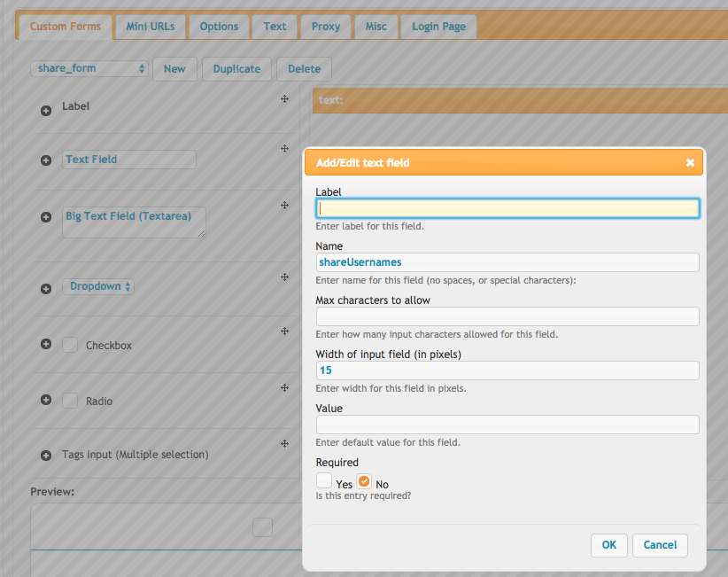Open the sample Dropdown element
This screenshot has width=728, height=577.
[x=98, y=286]
